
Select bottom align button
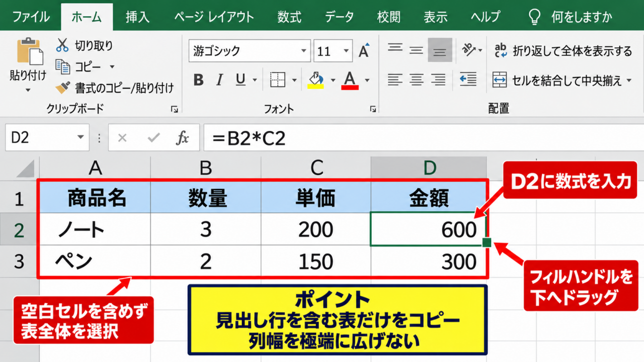(x=440, y=50)
